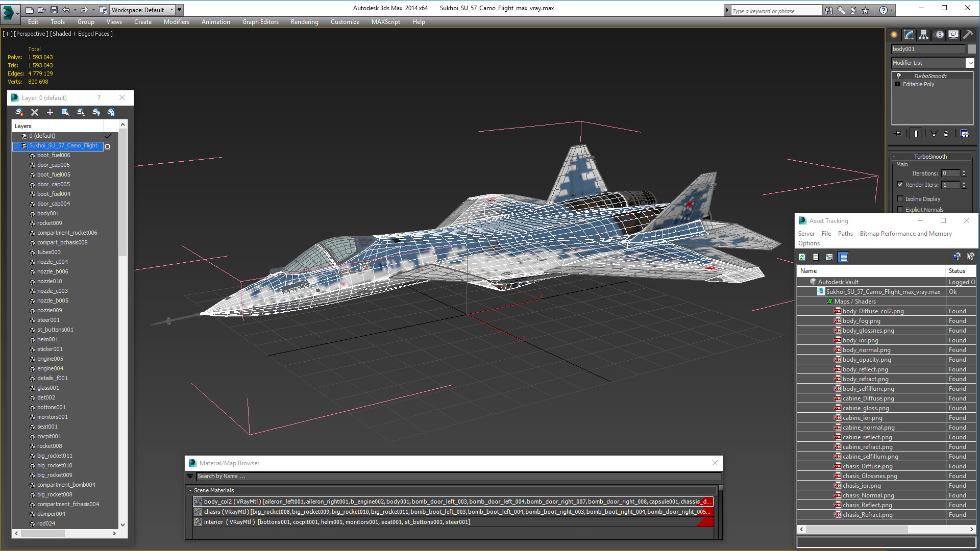
Task: Save the file with the floppy icon
Action: pyautogui.click(x=54, y=10)
